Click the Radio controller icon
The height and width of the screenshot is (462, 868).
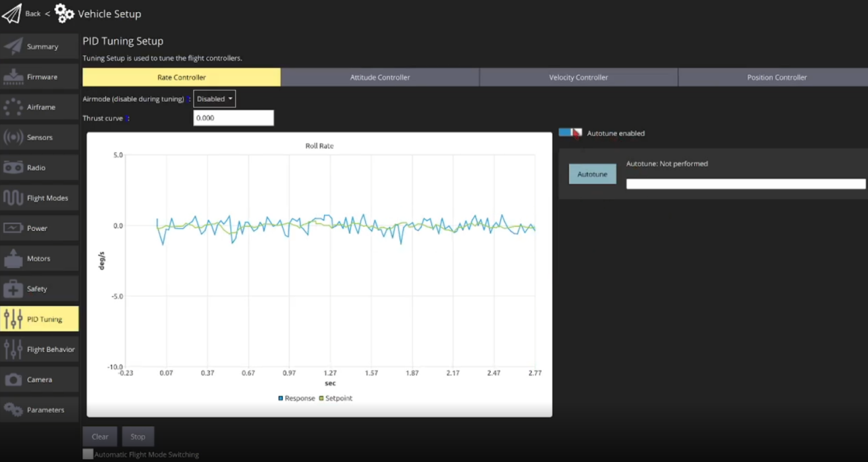(x=13, y=168)
